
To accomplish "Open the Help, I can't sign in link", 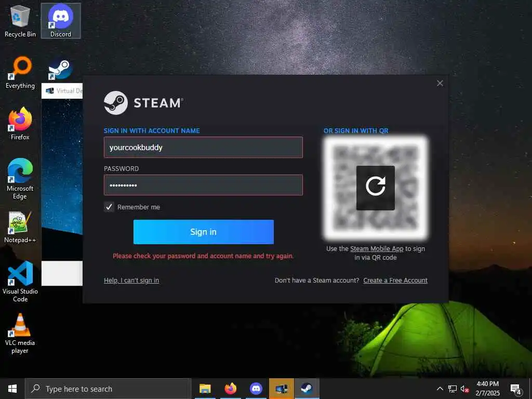I will [x=131, y=280].
